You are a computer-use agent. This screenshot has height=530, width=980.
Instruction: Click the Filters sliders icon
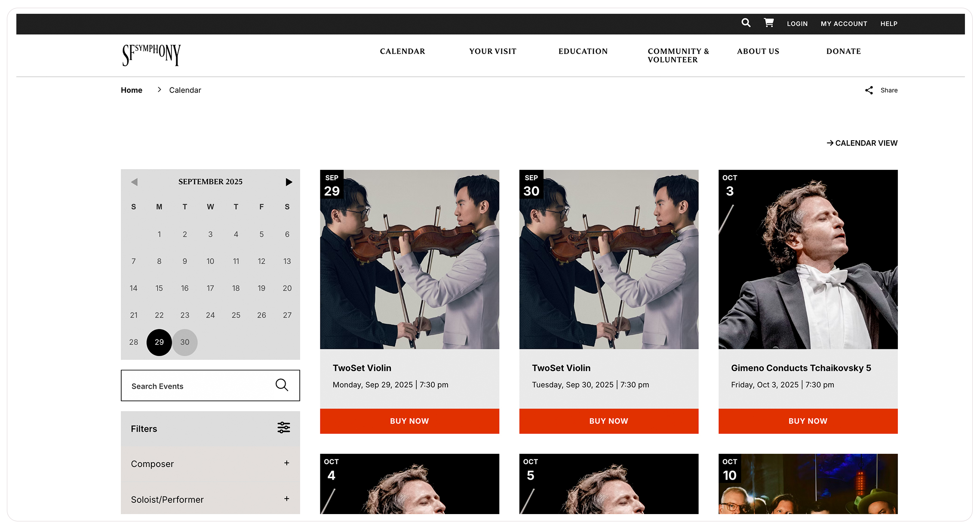pyautogui.click(x=283, y=428)
